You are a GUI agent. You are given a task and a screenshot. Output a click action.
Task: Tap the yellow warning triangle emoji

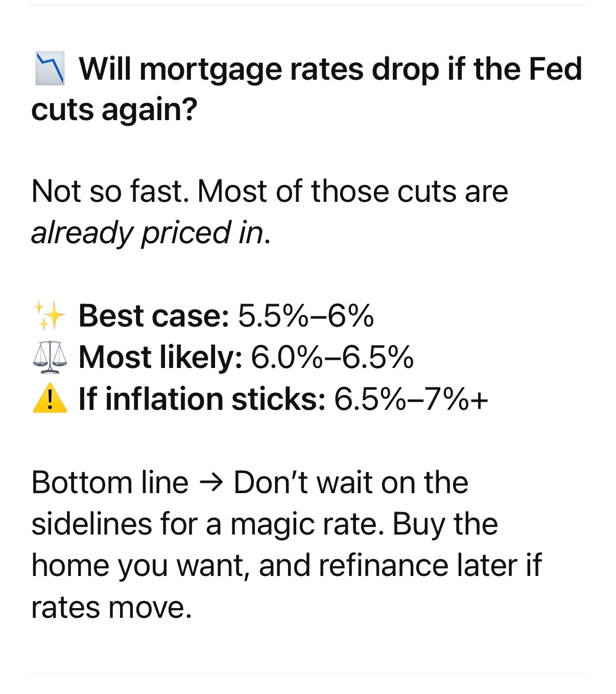click(50, 399)
